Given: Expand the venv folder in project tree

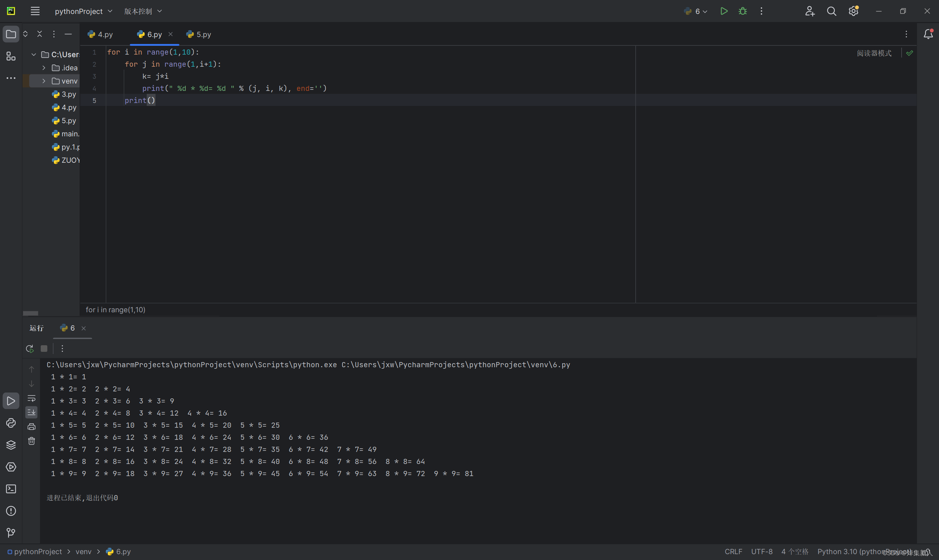Looking at the screenshot, I should click(x=44, y=81).
